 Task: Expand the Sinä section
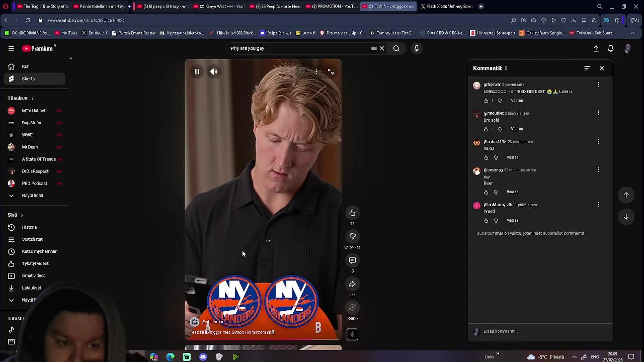15,215
